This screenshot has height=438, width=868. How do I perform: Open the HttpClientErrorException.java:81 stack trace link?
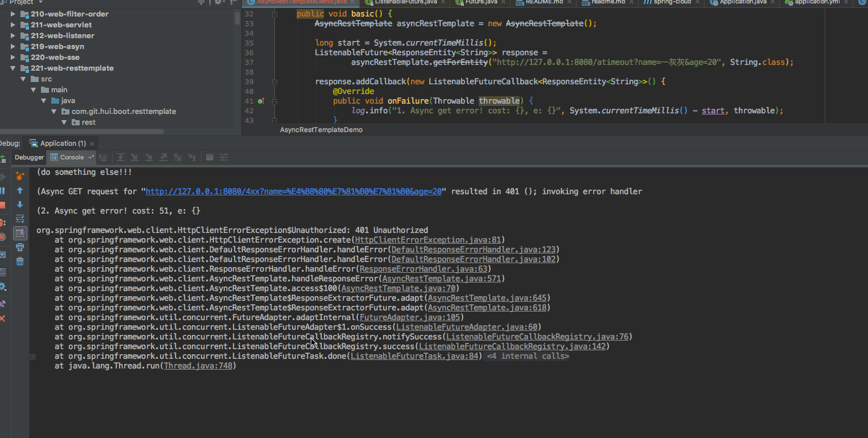pyautogui.click(x=427, y=240)
